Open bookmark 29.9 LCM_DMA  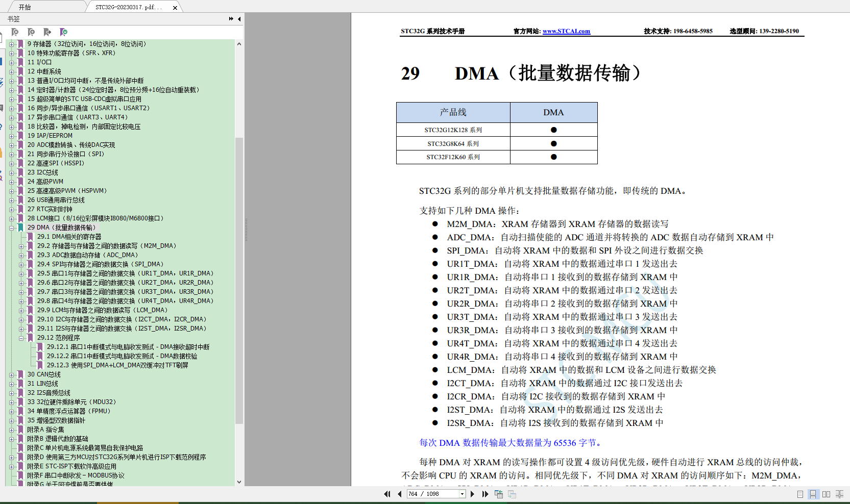tap(102, 310)
